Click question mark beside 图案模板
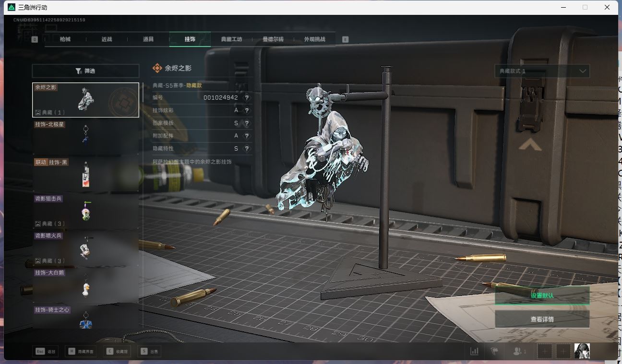This screenshot has width=622, height=364. (247, 123)
